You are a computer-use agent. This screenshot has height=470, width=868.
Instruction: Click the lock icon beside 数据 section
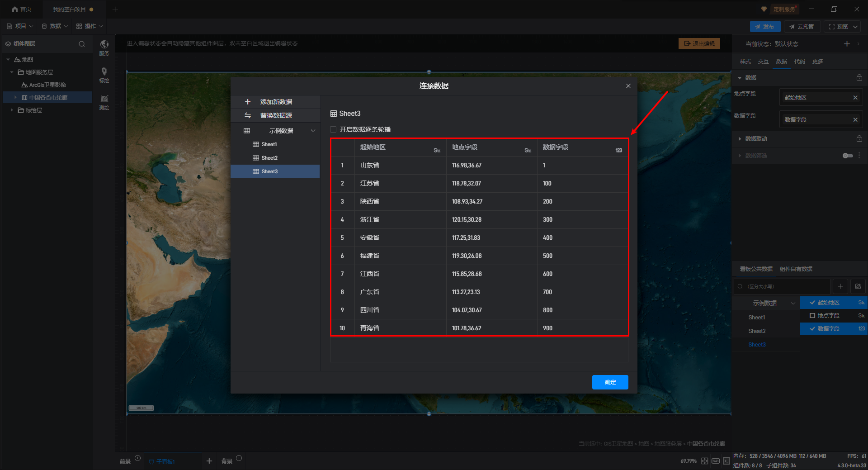[x=859, y=78]
